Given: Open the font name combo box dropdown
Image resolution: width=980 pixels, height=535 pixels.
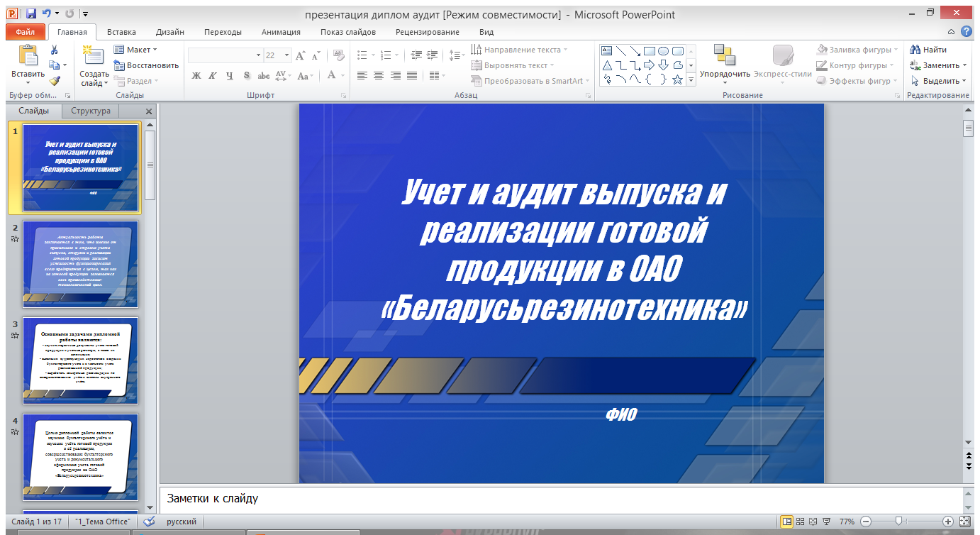Looking at the screenshot, I should (x=258, y=55).
